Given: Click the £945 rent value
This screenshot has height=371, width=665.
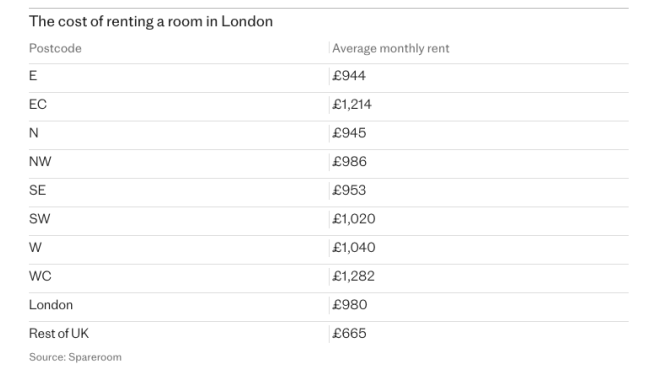Looking at the screenshot, I should point(349,133).
